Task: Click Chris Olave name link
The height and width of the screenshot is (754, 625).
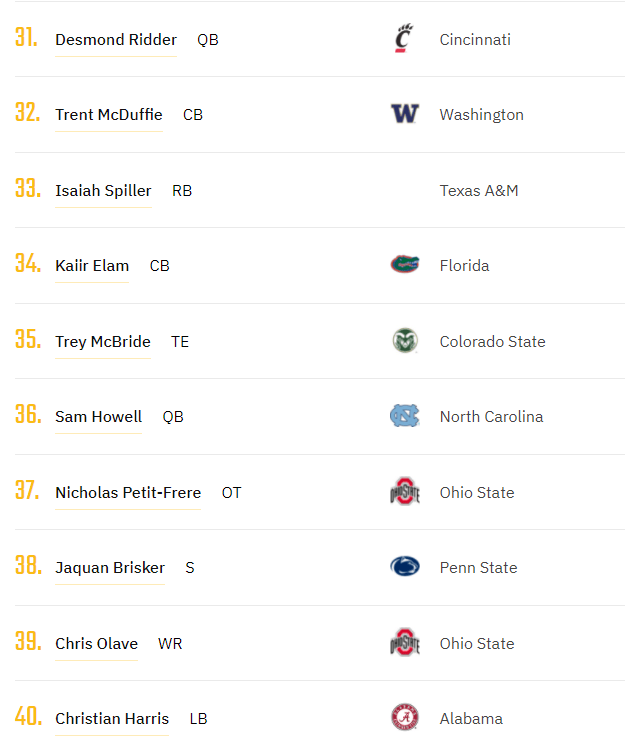Action: [x=96, y=644]
